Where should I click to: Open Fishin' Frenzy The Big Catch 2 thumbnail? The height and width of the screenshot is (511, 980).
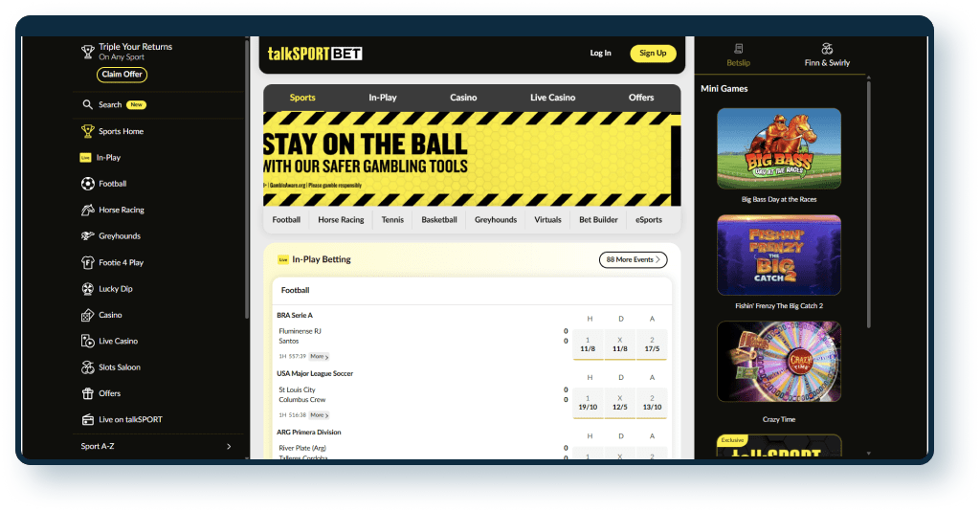779,255
